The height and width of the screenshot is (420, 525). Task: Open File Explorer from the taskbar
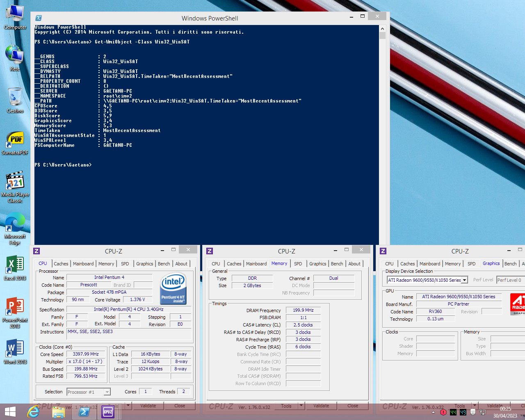click(59, 411)
